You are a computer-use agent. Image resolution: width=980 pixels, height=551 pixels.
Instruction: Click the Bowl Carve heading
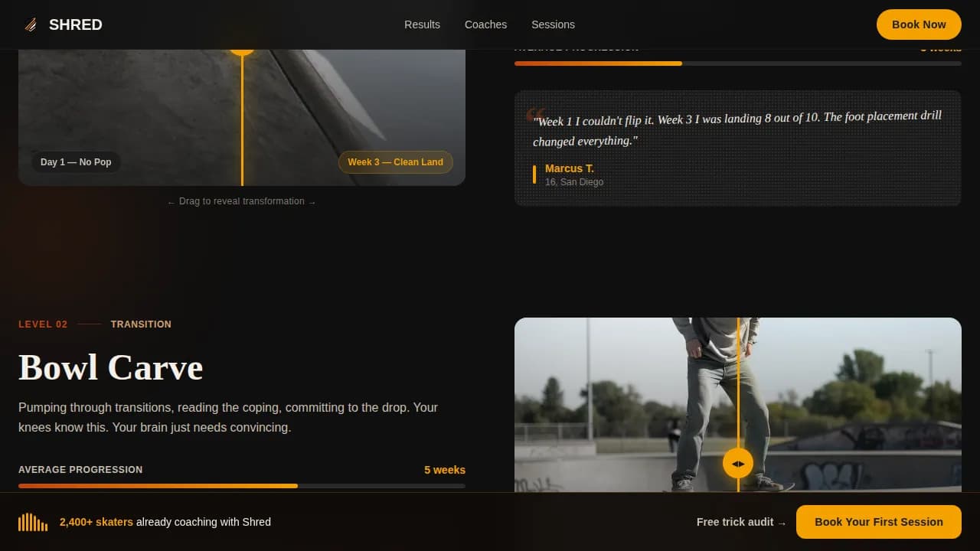tap(111, 367)
